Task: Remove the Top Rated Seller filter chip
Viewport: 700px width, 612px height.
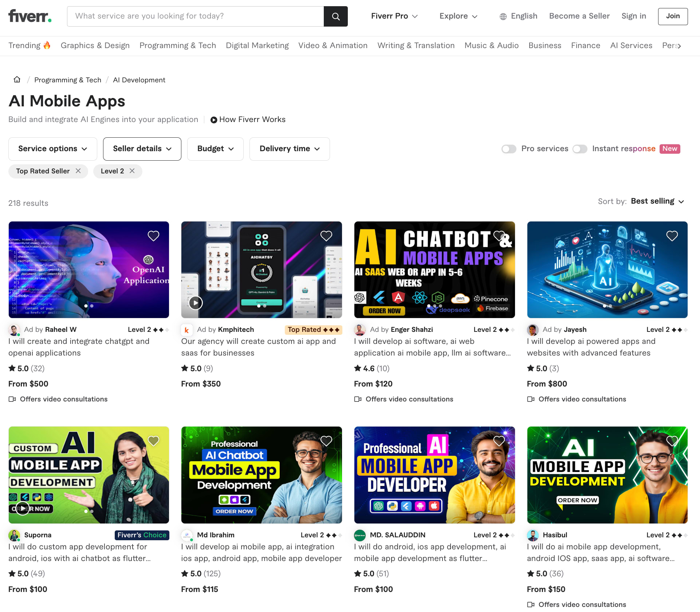Action: point(78,171)
